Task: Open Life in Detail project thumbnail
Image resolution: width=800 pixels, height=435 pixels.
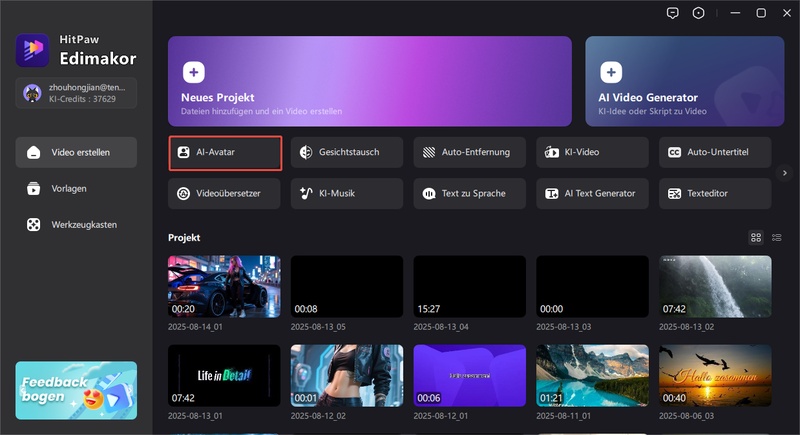Action: click(x=224, y=376)
